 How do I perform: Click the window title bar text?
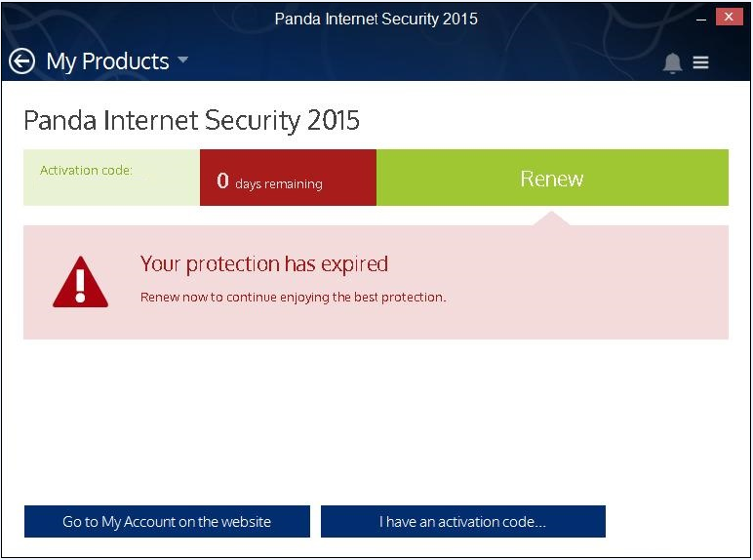376,20
